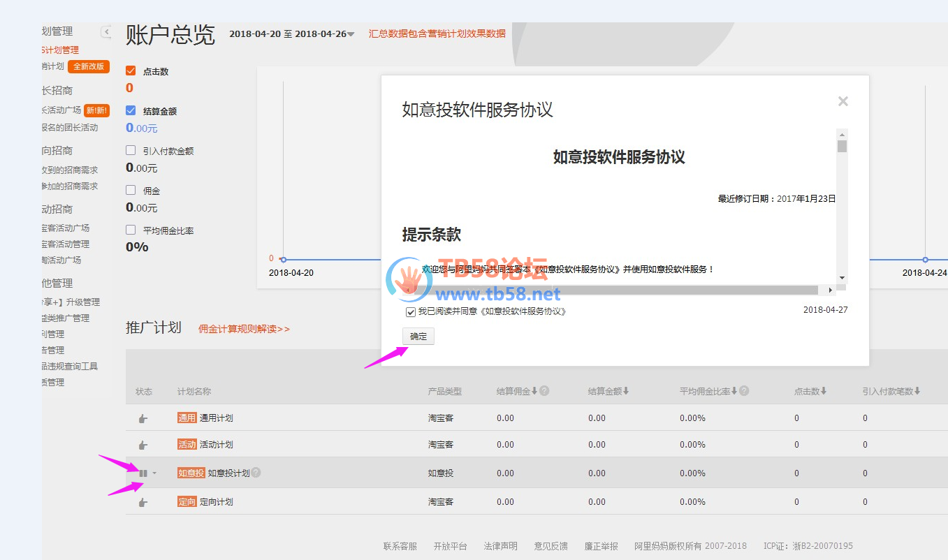Open the 活动计划 plan name
Screen dimensions: 948x560
pos(217,445)
